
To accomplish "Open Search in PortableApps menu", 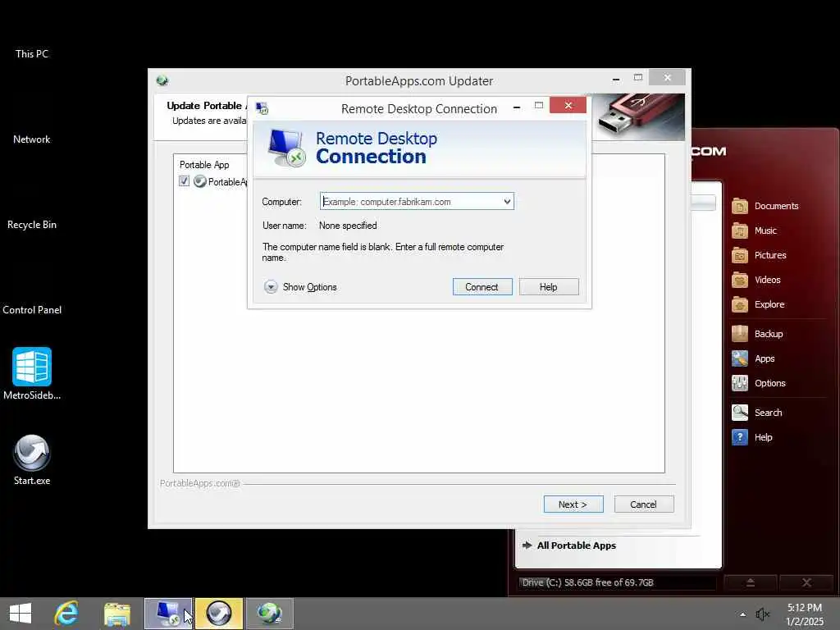I will 757,413.
